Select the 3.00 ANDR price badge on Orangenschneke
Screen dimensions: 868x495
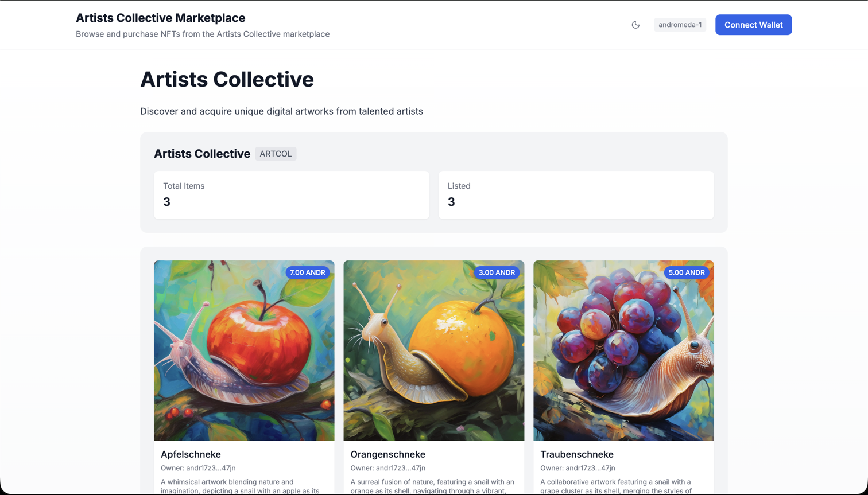[497, 273]
